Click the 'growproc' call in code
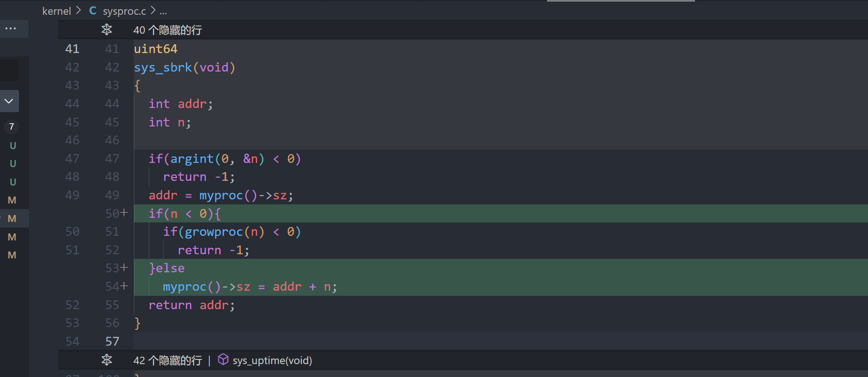 [x=214, y=232]
